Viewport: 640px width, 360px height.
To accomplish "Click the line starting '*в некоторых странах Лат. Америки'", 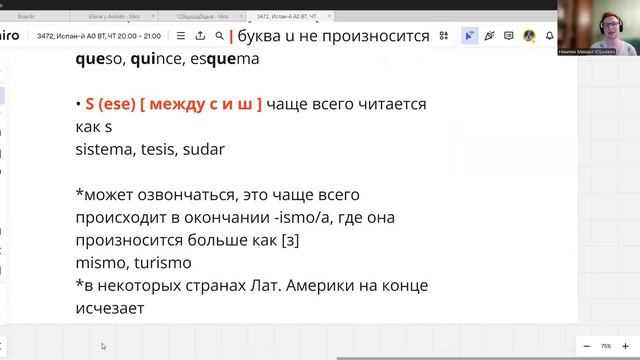I will [252, 285].
